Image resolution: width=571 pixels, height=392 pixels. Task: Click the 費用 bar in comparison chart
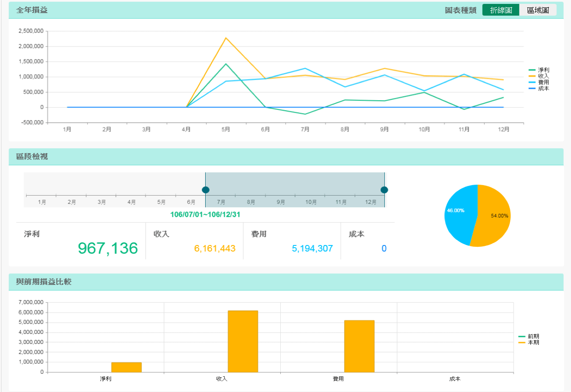click(359, 346)
